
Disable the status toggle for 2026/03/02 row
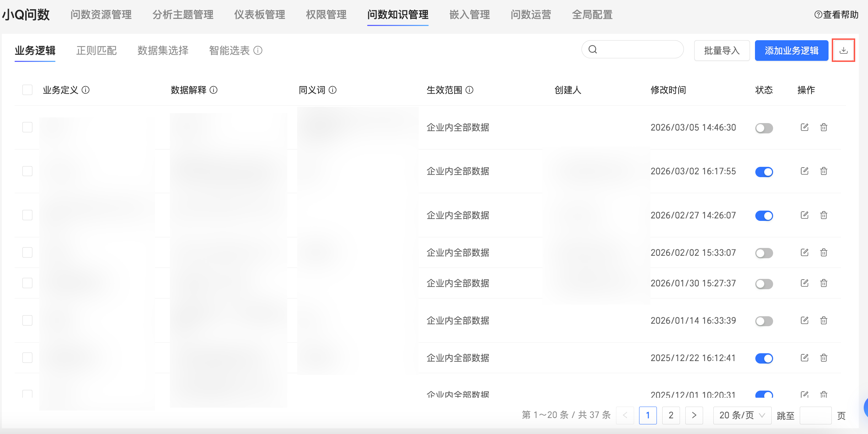pyautogui.click(x=764, y=172)
